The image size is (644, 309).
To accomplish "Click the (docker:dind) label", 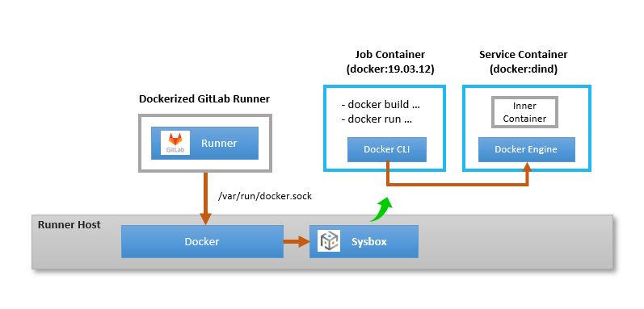I will point(524,69).
